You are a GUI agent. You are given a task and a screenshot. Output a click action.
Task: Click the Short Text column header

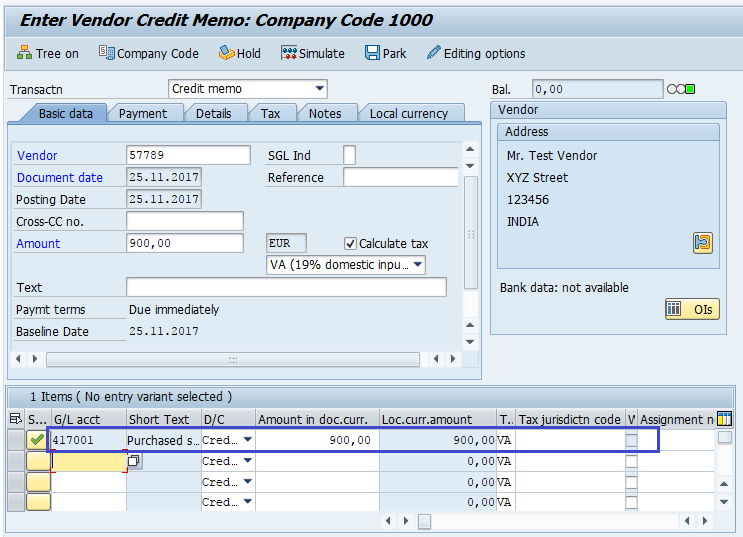(x=164, y=419)
